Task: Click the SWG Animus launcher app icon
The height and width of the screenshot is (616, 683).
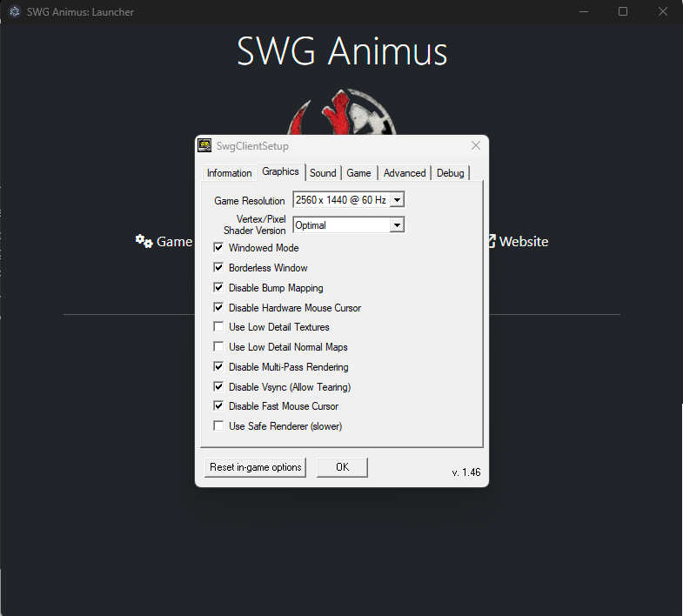Action: [x=15, y=11]
